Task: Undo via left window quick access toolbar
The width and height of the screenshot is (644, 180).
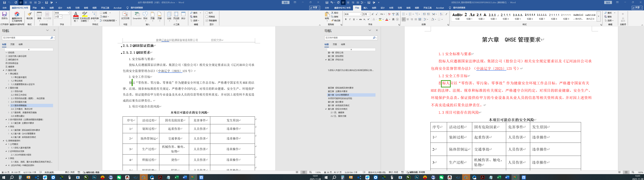Action: pyautogui.click(x=10, y=3)
